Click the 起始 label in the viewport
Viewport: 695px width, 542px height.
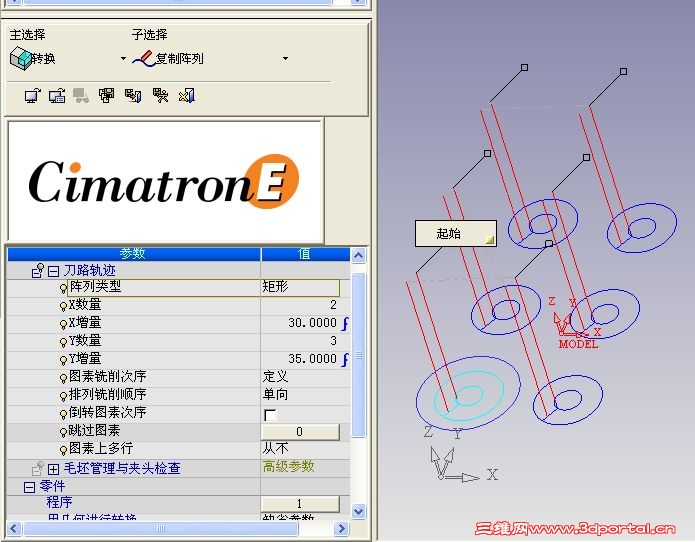click(456, 233)
